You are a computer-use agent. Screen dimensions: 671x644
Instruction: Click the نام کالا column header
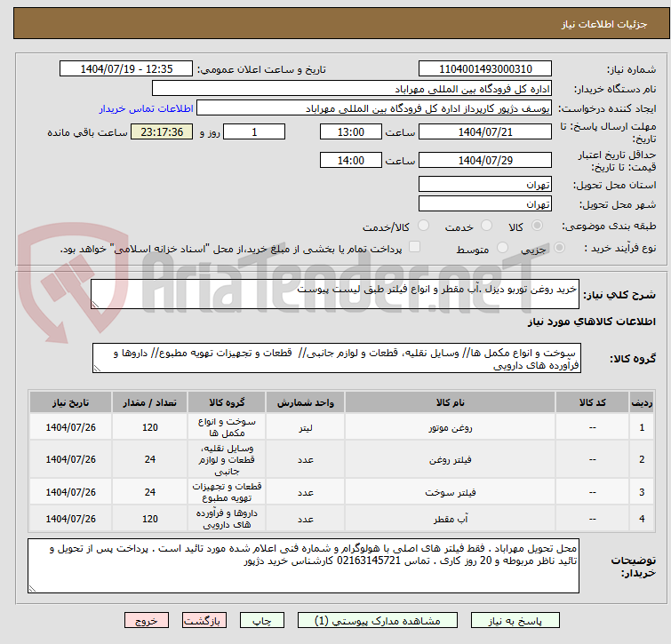[x=451, y=402]
